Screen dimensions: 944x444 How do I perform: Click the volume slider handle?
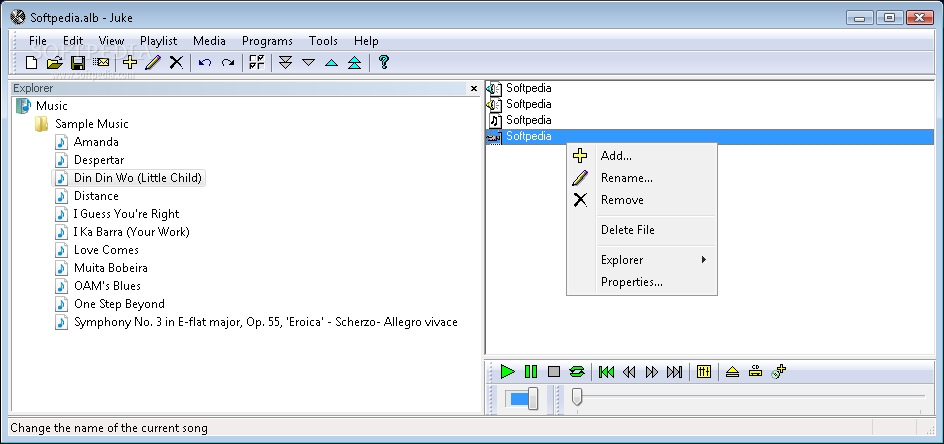pos(533,399)
